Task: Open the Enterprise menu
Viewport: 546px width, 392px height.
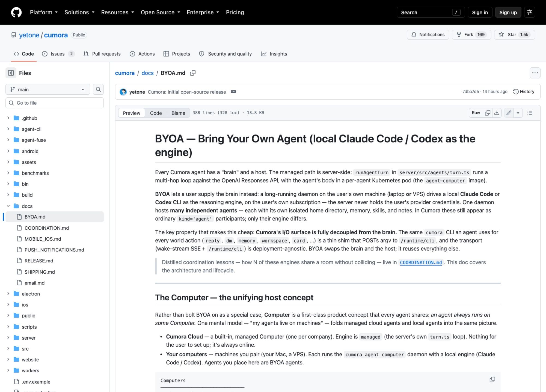Action: point(203,12)
